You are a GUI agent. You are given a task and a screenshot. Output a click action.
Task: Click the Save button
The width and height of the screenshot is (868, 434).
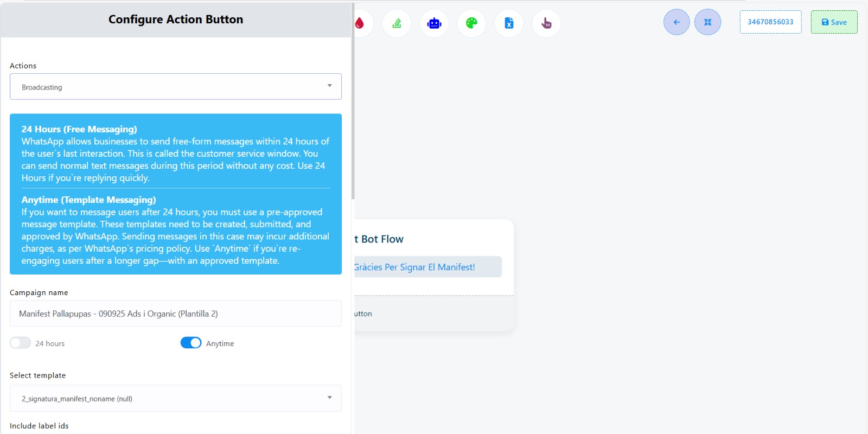(x=834, y=22)
